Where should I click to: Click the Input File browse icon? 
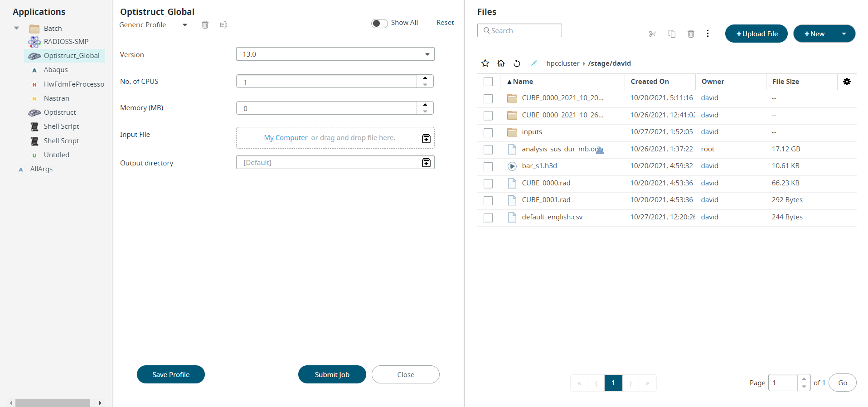pyautogui.click(x=426, y=138)
